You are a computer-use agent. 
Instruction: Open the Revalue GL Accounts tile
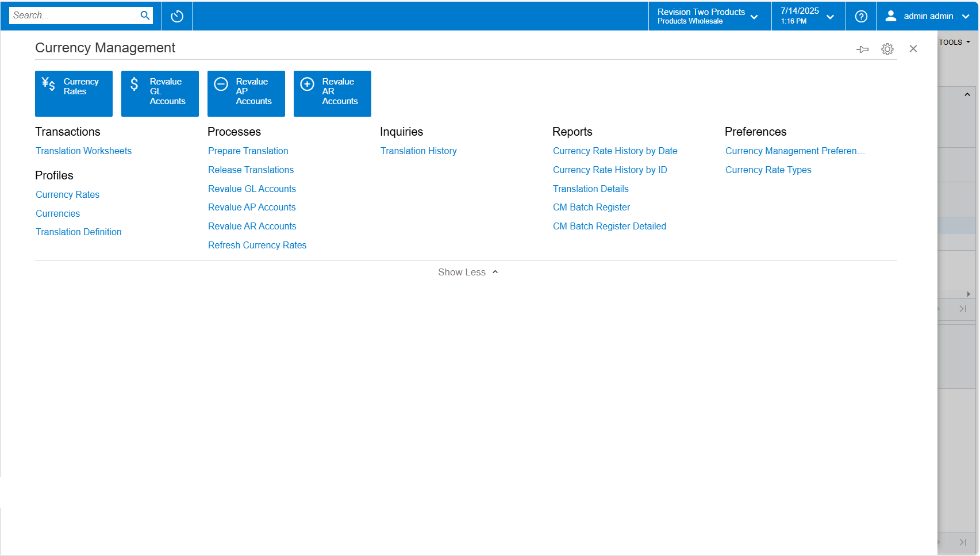point(160,94)
